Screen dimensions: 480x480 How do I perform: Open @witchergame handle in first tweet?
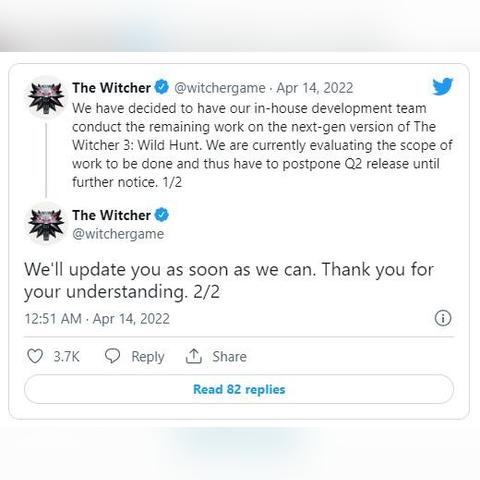(x=220, y=88)
